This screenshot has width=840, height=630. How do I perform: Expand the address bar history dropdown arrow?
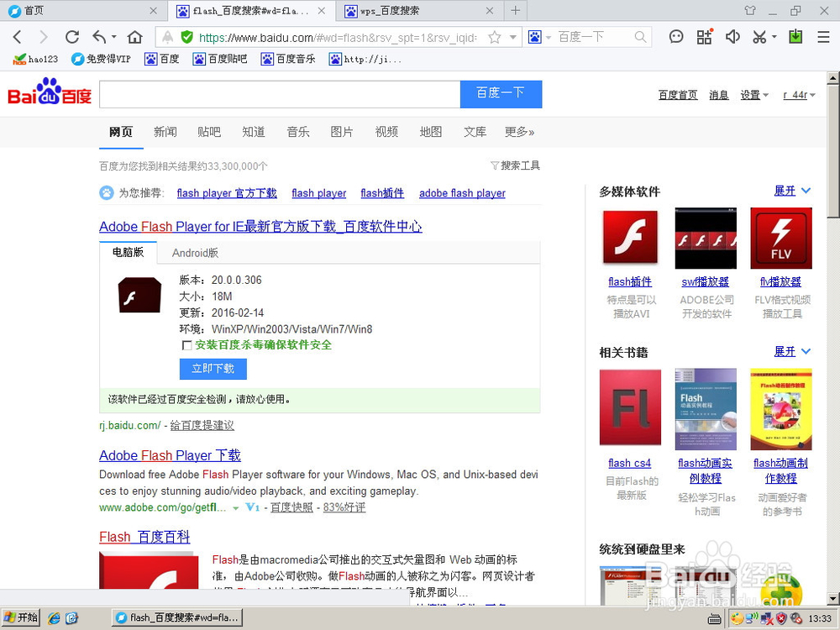tap(512, 37)
